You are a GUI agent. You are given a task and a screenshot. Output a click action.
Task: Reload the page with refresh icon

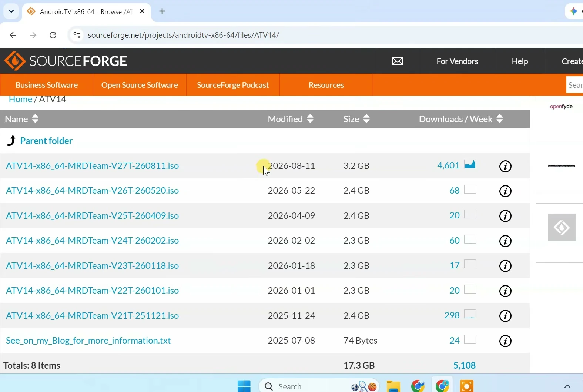click(53, 35)
